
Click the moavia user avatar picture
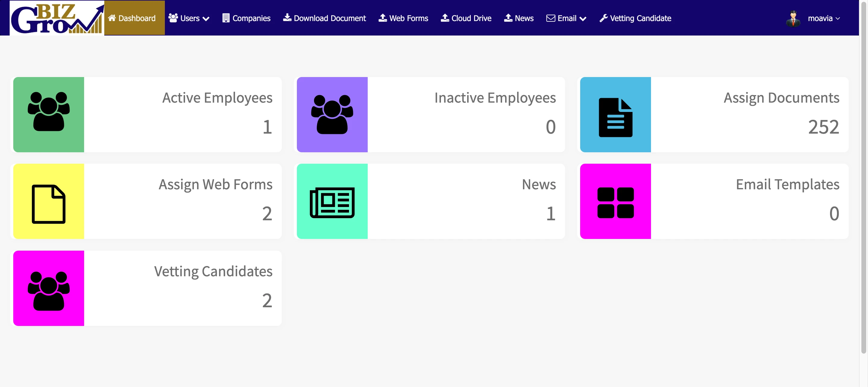[x=793, y=19]
